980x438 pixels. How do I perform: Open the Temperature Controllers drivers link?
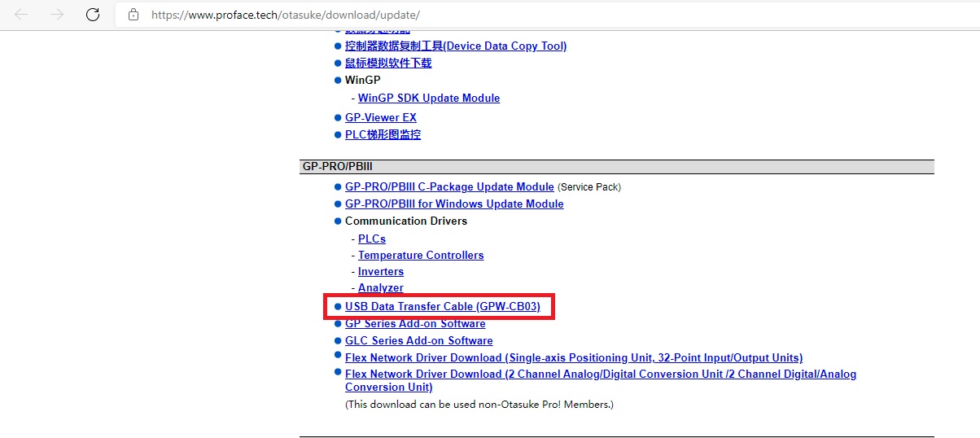click(x=420, y=255)
